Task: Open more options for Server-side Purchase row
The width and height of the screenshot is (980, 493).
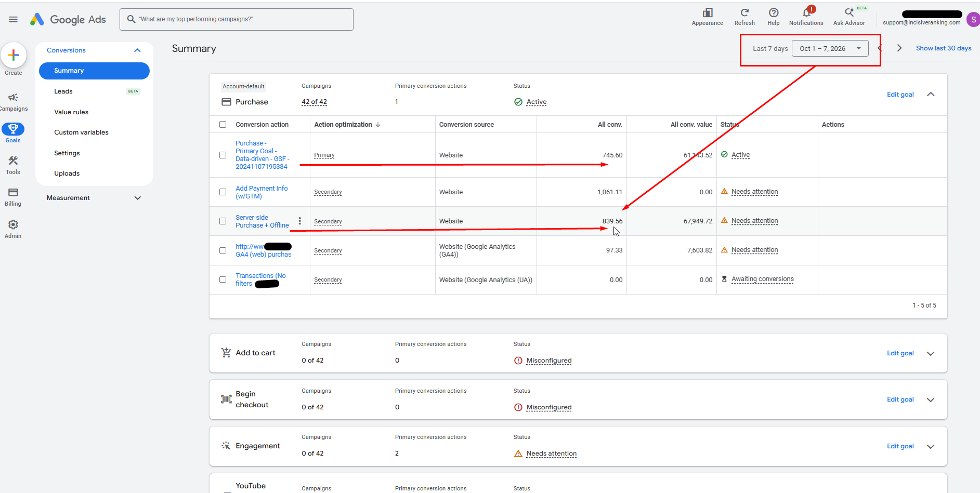Action: pyautogui.click(x=299, y=221)
